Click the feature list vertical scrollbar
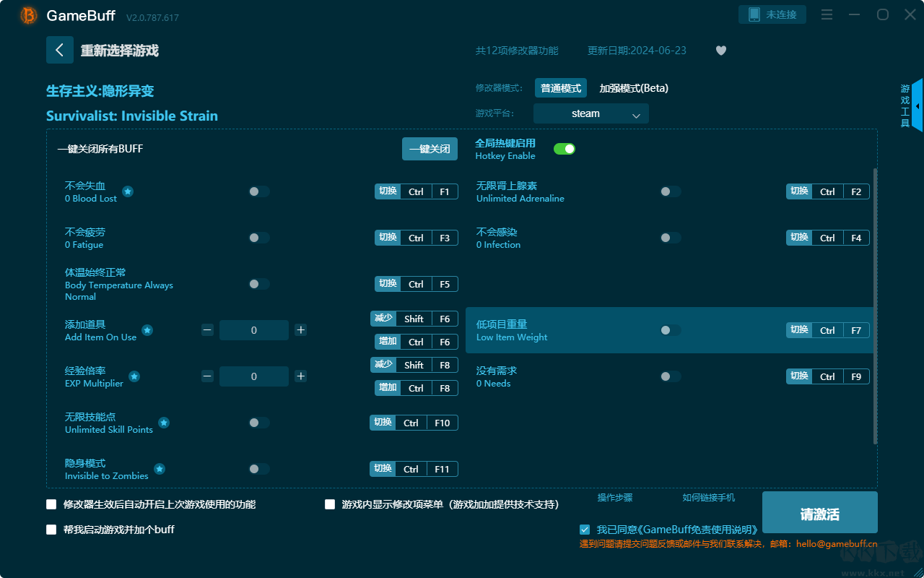Viewport: 924px width, 578px height. (876, 306)
